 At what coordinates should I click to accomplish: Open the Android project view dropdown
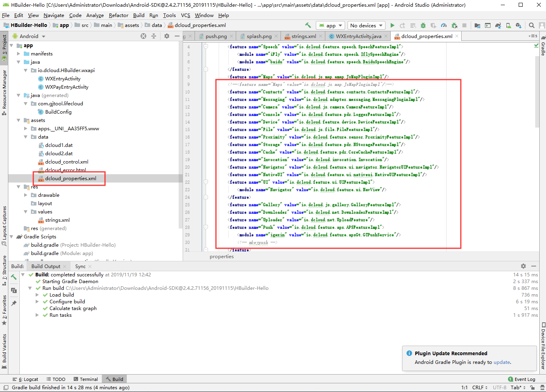point(29,36)
